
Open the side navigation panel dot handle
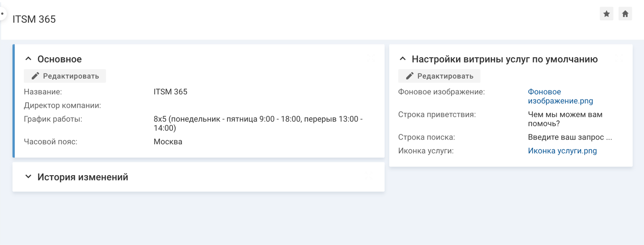2,14
